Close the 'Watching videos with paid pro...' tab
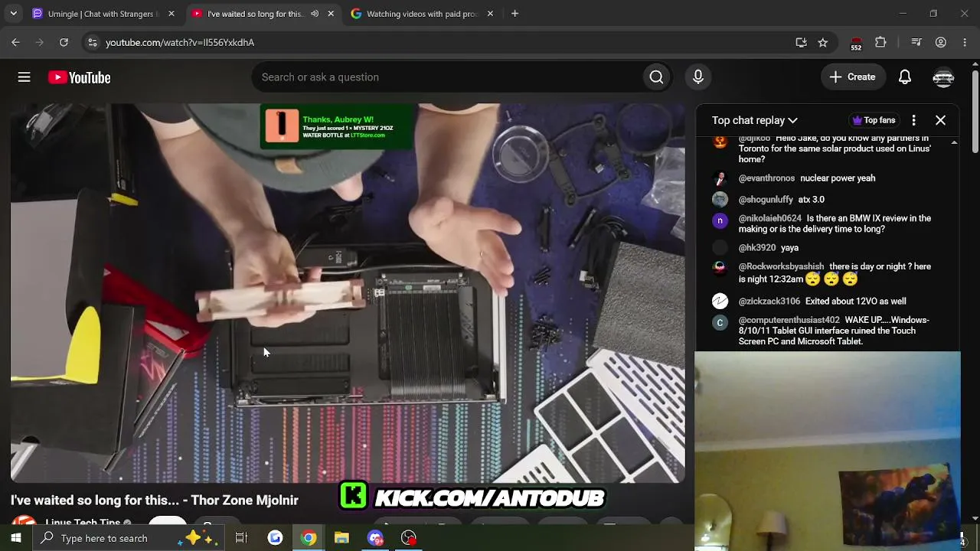Screen dimensions: 980x551 coord(490,14)
